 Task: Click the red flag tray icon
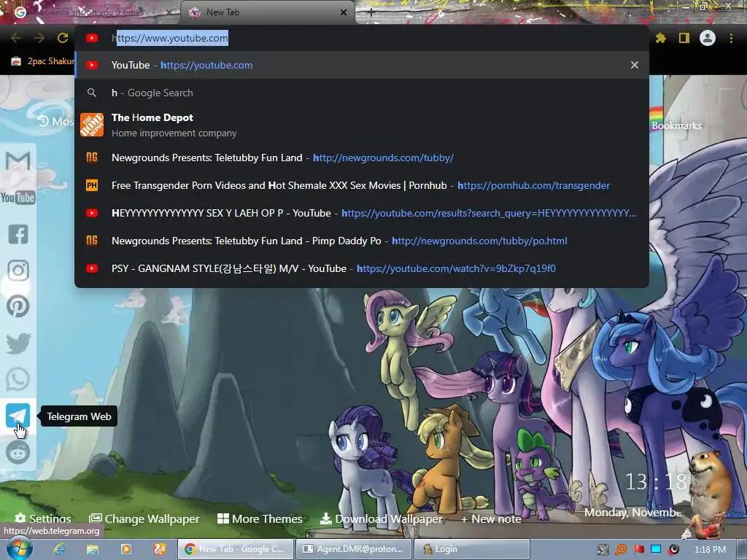coord(638,550)
